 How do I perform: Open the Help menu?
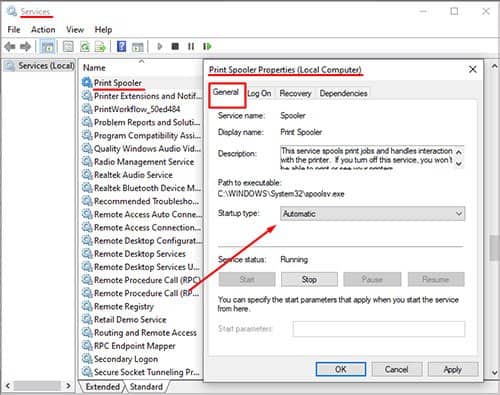tap(103, 30)
